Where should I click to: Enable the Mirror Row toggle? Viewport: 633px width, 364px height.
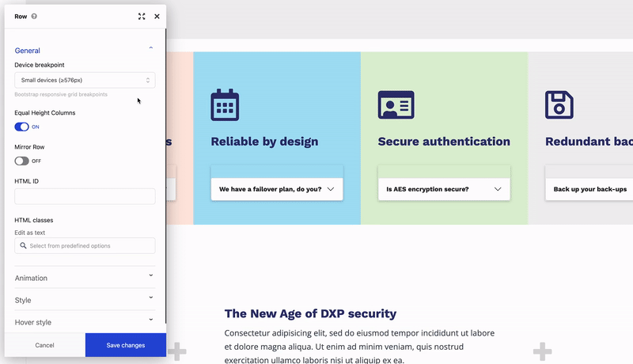22,161
